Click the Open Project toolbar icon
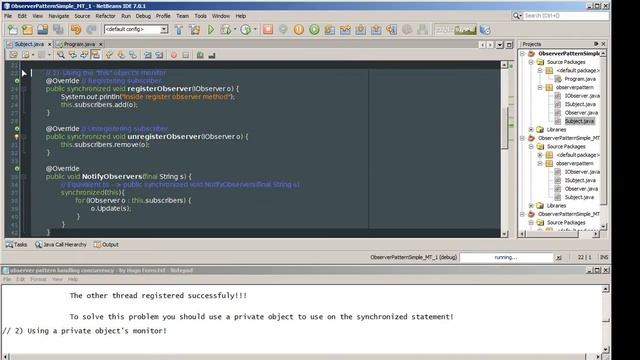Image resolution: width=640 pixels, height=360 pixels. pos(42,29)
